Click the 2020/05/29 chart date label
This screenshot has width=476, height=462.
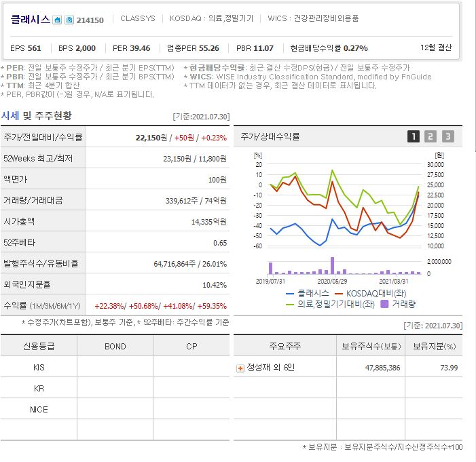click(x=332, y=282)
